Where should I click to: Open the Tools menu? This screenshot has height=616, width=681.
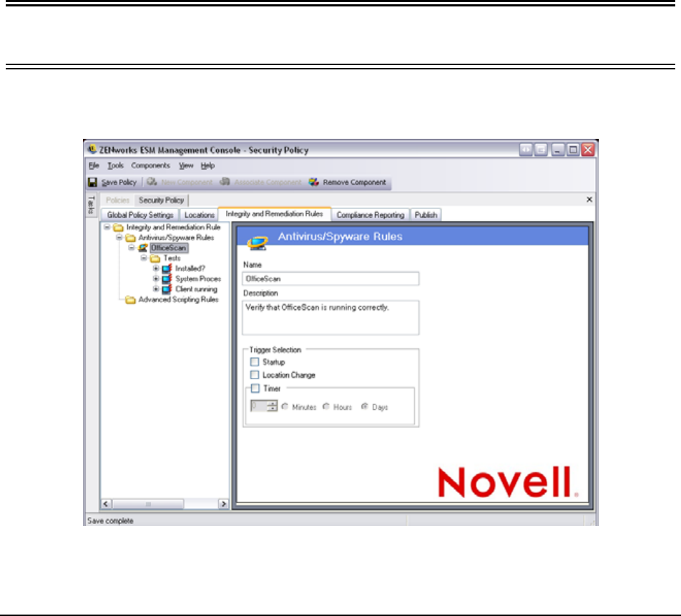(x=116, y=165)
